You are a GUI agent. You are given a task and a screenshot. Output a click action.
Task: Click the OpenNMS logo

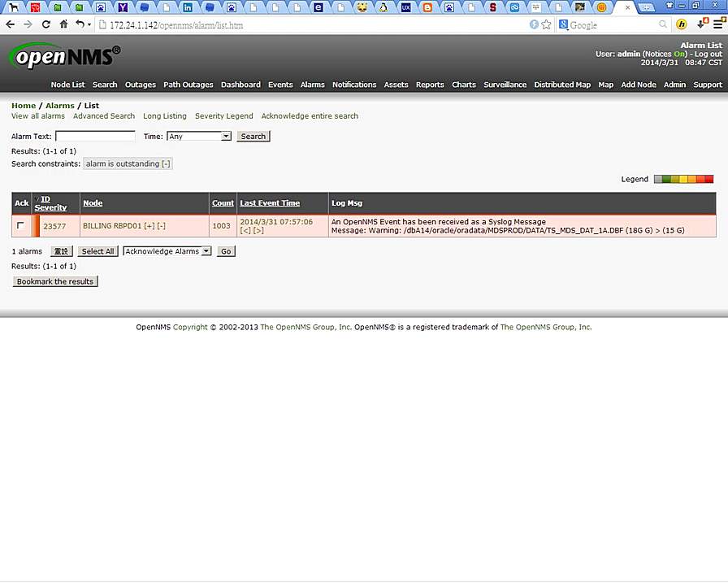[64, 56]
